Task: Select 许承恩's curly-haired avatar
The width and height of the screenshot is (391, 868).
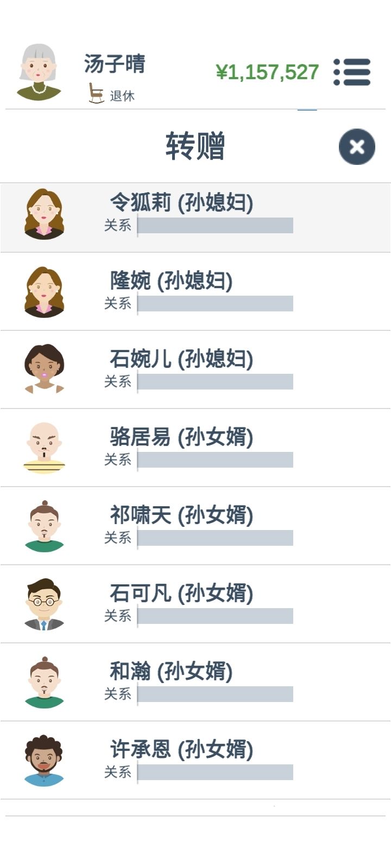Action: (44, 761)
